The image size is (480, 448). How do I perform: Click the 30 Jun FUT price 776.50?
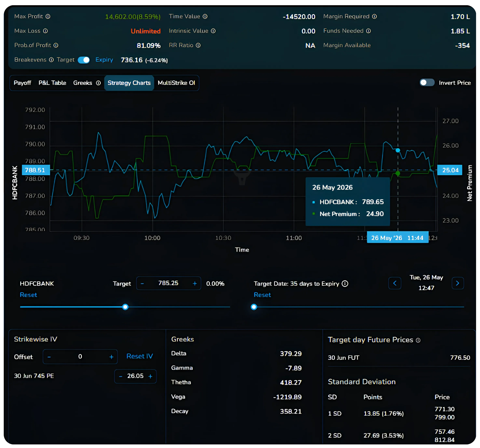(460, 358)
